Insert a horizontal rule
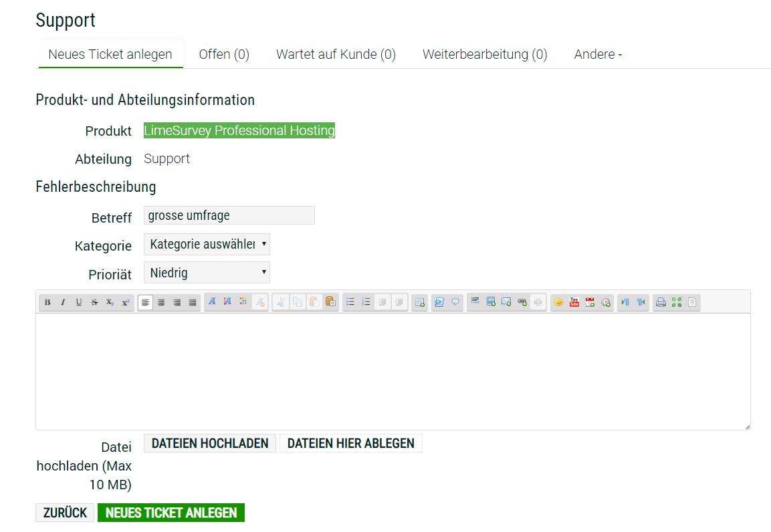The height and width of the screenshot is (532, 771). point(475,302)
